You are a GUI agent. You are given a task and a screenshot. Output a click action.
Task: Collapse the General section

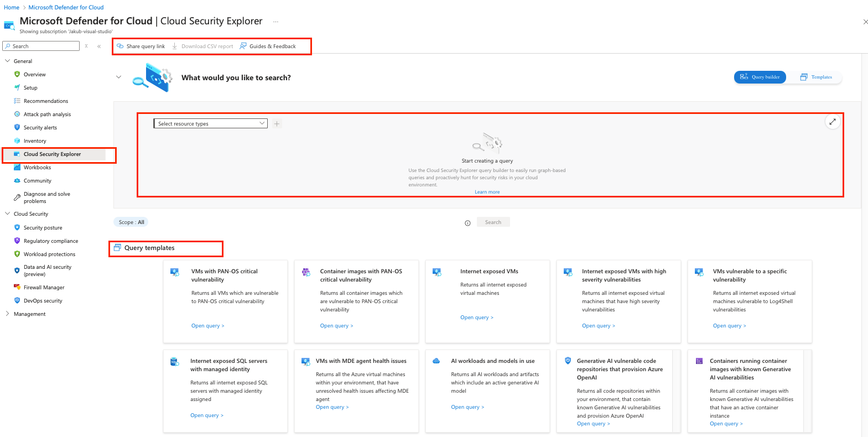(7, 61)
